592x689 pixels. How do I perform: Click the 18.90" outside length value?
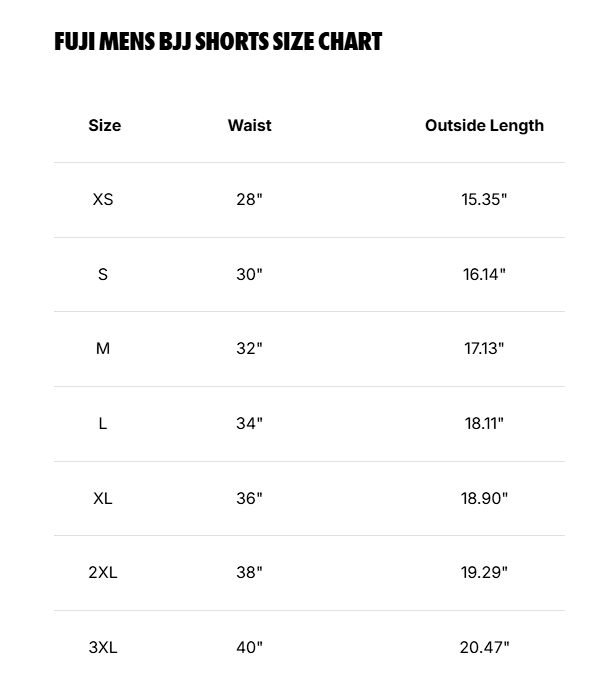(484, 499)
